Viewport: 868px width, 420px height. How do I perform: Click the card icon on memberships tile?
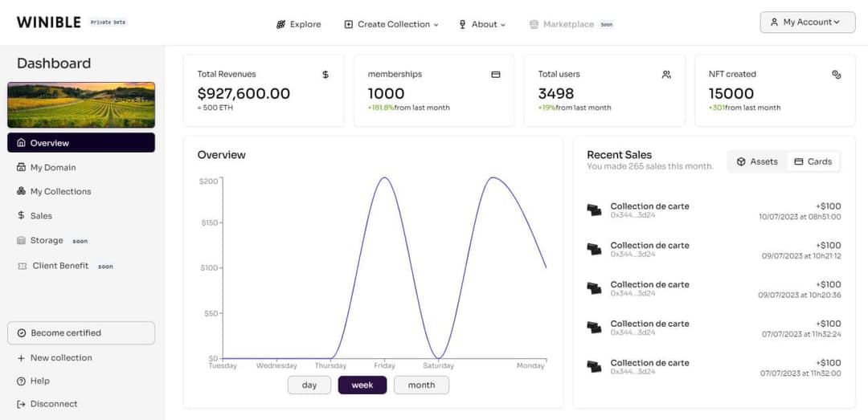coord(496,75)
